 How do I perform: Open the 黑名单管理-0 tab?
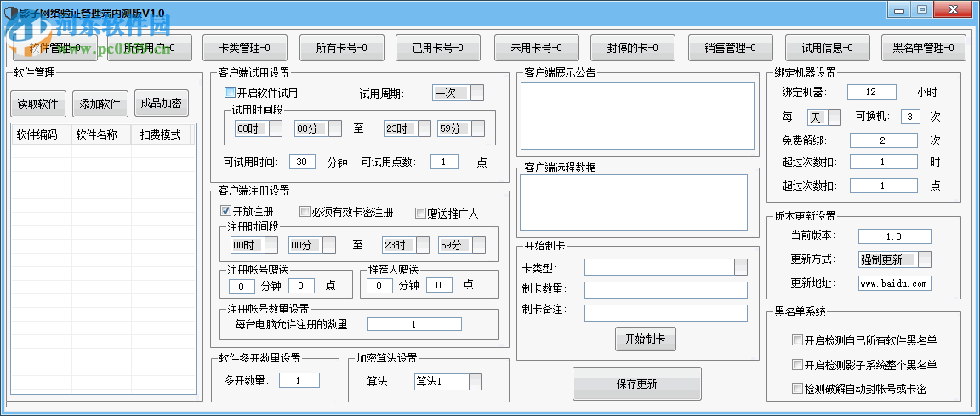[x=924, y=48]
